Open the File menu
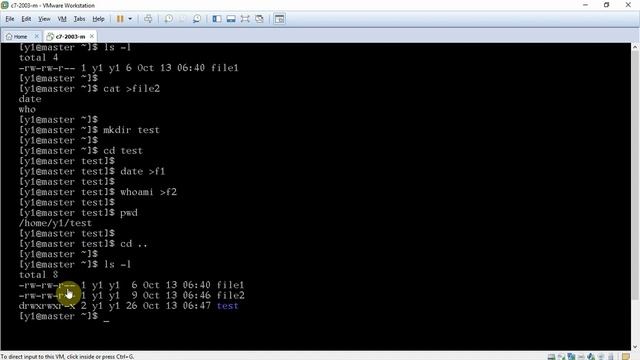The height and width of the screenshot is (360, 640). 9,19
